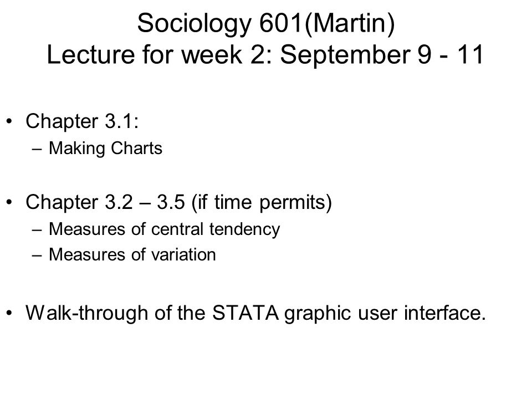Click the slide title 'Sociology 601(Martin)'
This screenshot has width=532, height=399.
click(266, 23)
